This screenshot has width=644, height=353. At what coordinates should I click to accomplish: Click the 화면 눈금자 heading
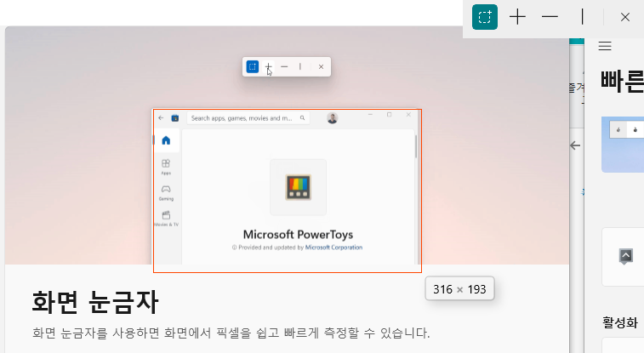coord(95,302)
